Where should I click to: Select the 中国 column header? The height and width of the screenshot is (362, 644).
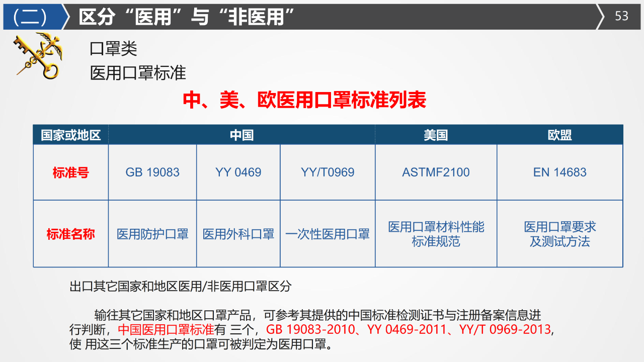coord(242,135)
